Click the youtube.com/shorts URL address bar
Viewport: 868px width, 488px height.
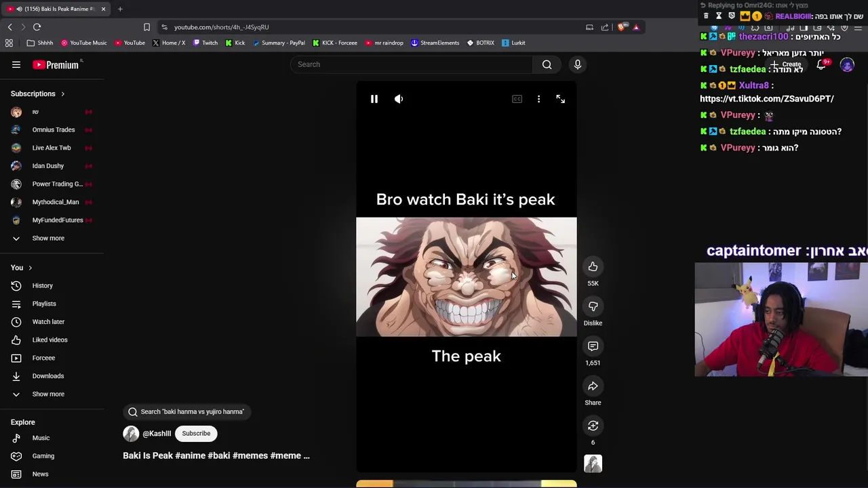221,27
